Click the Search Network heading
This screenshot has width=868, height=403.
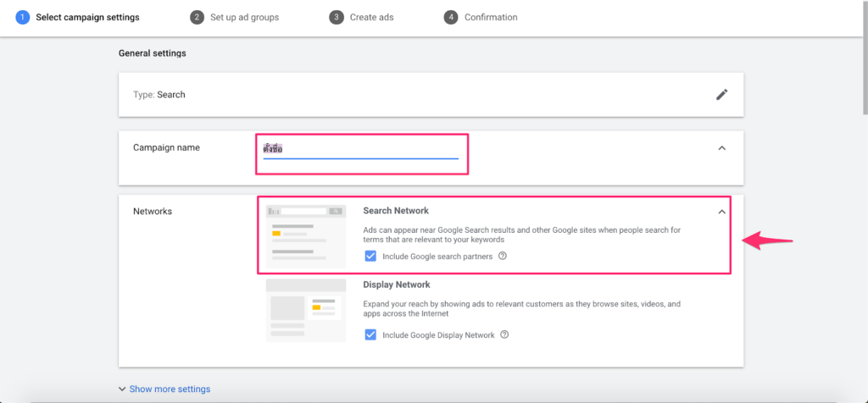click(396, 211)
